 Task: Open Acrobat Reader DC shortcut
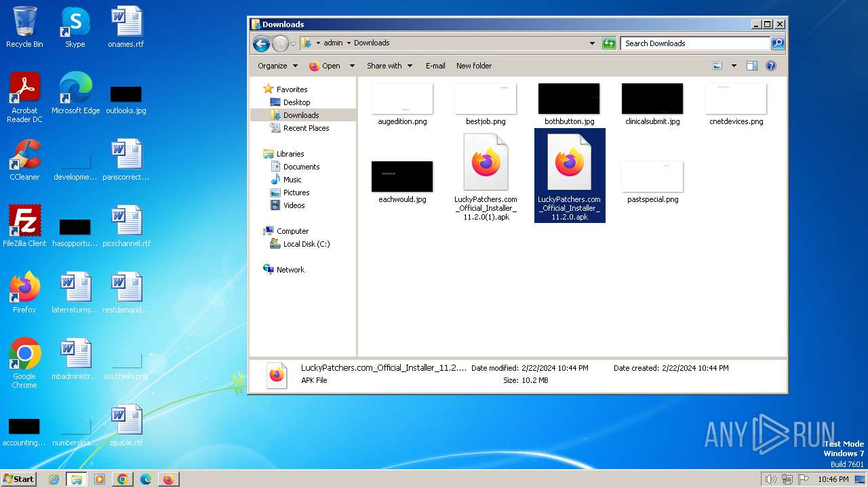24,98
